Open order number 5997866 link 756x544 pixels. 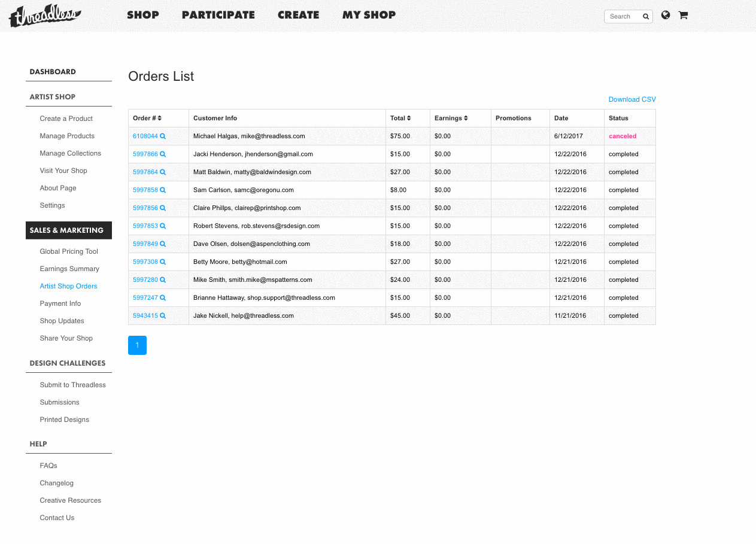(145, 154)
